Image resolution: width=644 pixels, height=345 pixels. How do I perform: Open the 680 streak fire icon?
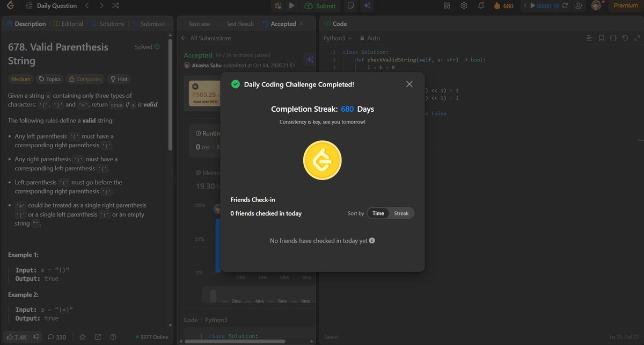pos(503,6)
